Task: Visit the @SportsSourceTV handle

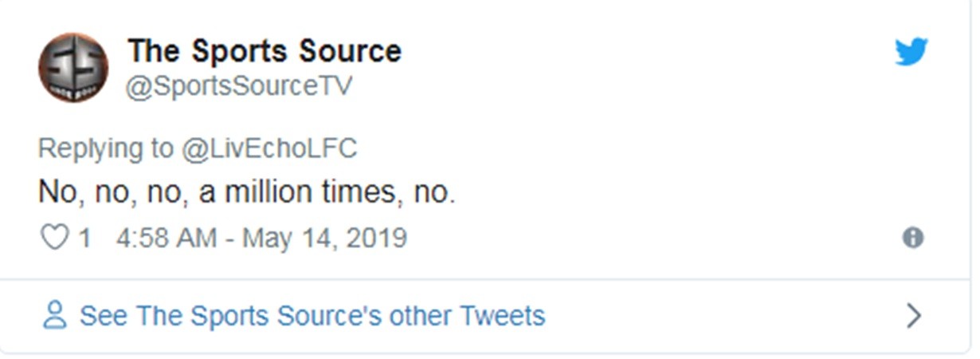Action: coord(239,85)
